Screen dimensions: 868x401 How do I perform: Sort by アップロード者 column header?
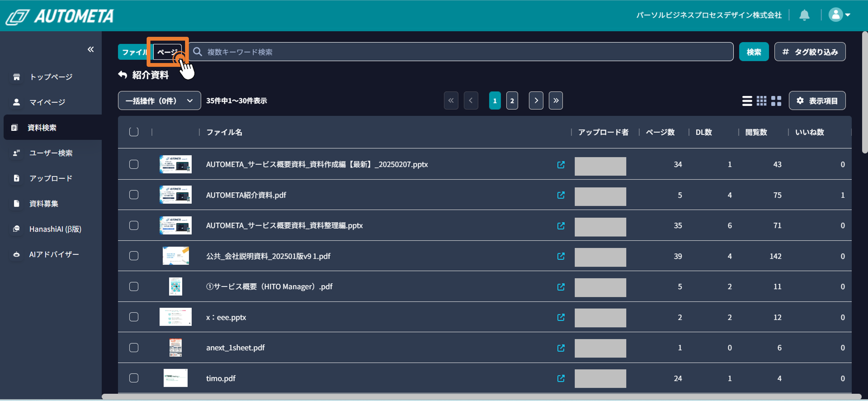coord(603,132)
